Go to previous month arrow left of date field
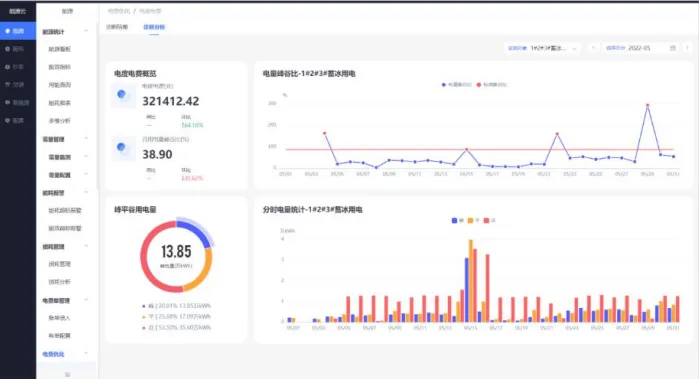The image size is (699, 379). click(x=593, y=48)
